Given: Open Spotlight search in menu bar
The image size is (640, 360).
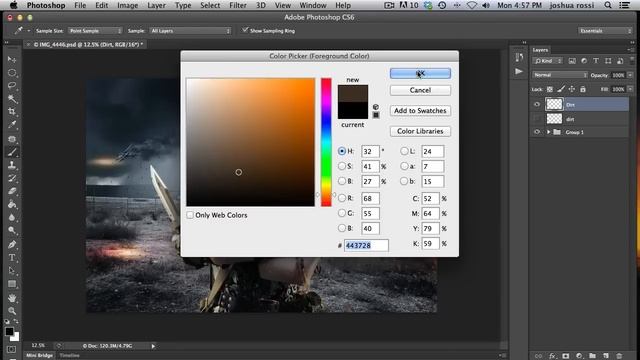Looking at the screenshot, I should point(608,5).
